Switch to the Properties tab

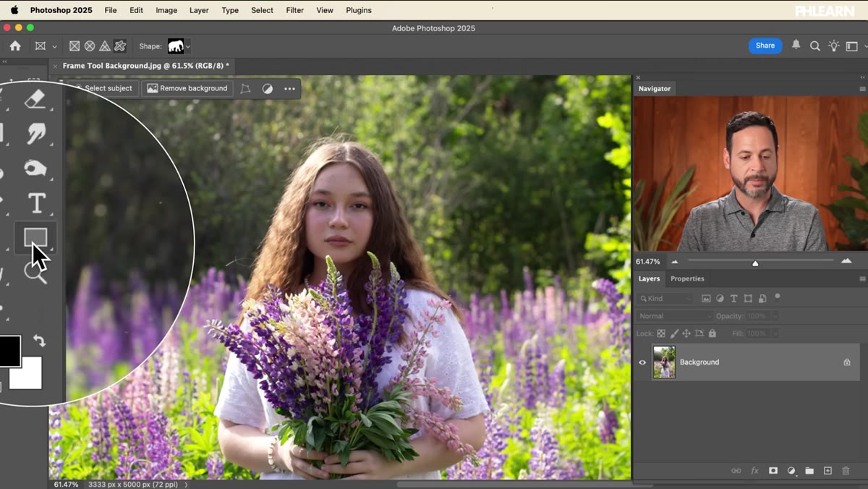click(687, 278)
